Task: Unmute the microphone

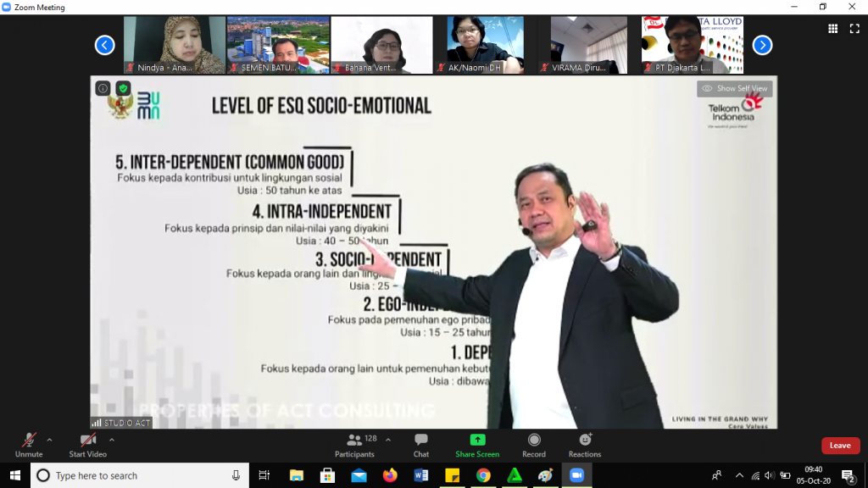Action: pos(28,444)
